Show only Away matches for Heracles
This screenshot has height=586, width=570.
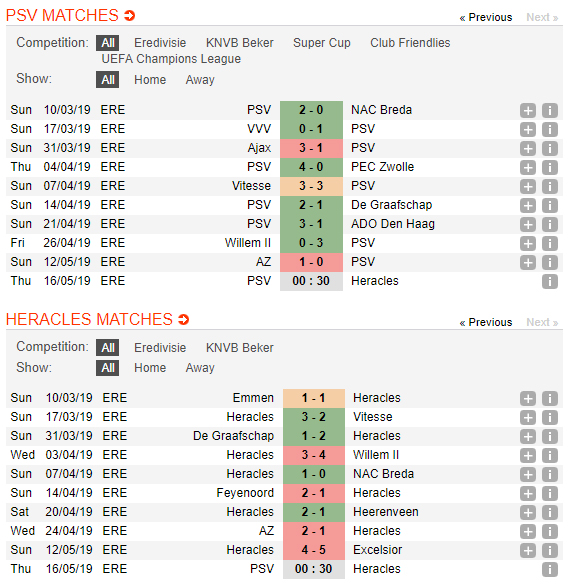pos(200,368)
